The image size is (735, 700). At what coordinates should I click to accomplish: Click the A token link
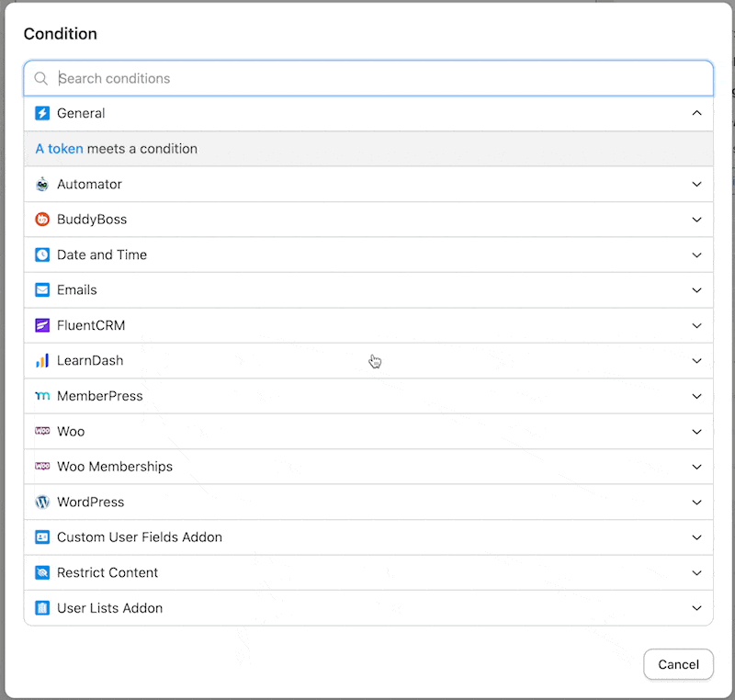coord(58,148)
